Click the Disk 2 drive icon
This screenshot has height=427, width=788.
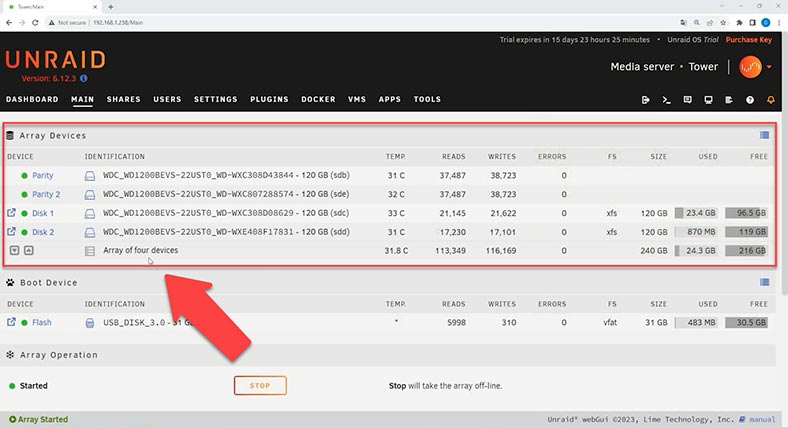point(89,233)
